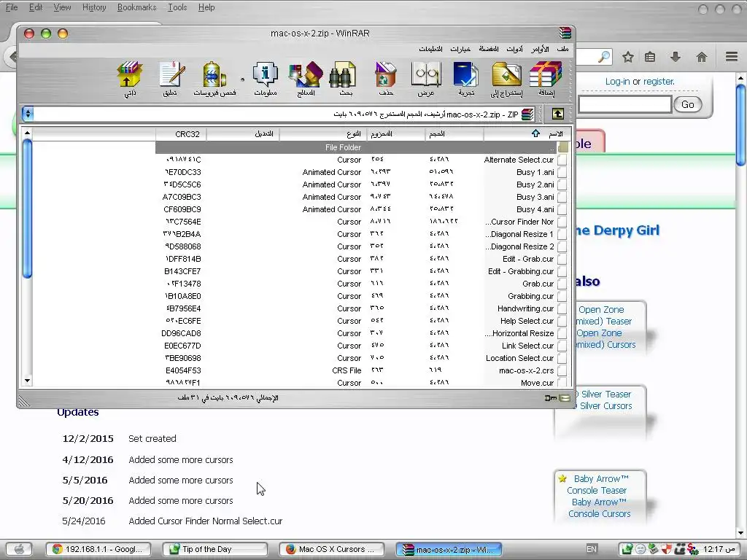
Task: Click the Size (الحجم) column header
Action: pyautogui.click(x=454, y=134)
